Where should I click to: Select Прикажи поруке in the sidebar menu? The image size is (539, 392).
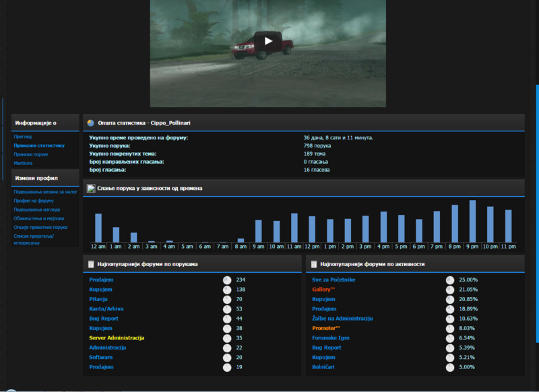pyautogui.click(x=30, y=154)
